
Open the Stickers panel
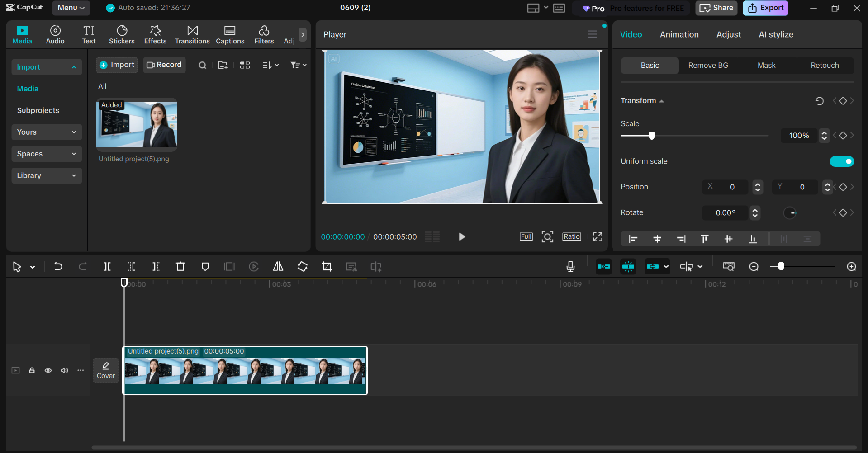[122, 35]
